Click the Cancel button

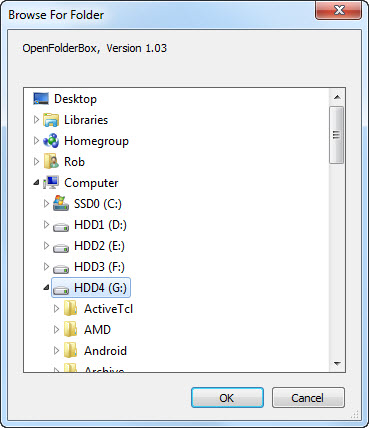tap(308, 398)
